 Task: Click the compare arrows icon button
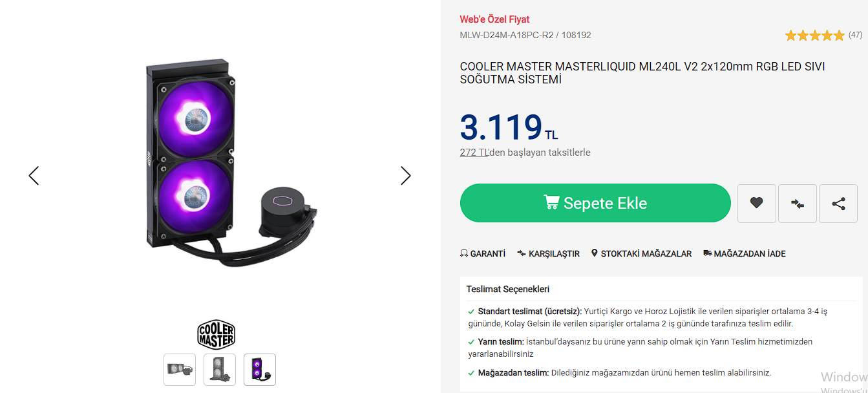[798, 204]
